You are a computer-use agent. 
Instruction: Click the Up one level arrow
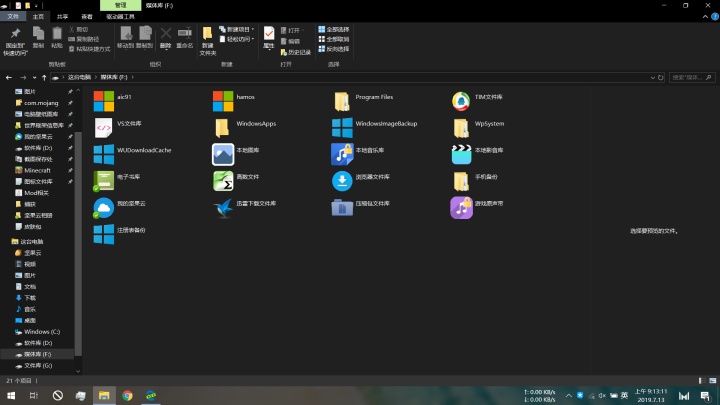click(x=44, y=78)
